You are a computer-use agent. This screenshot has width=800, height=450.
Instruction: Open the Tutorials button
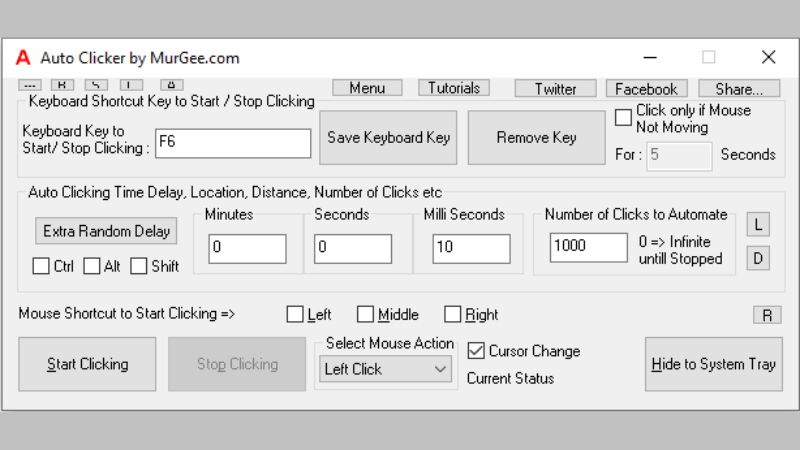454,88
